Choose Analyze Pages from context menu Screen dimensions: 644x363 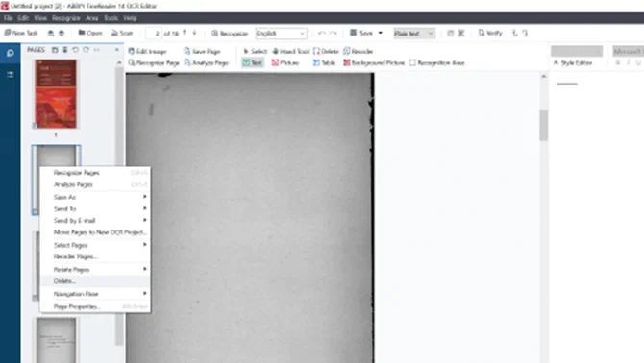(x=95, y=184)
